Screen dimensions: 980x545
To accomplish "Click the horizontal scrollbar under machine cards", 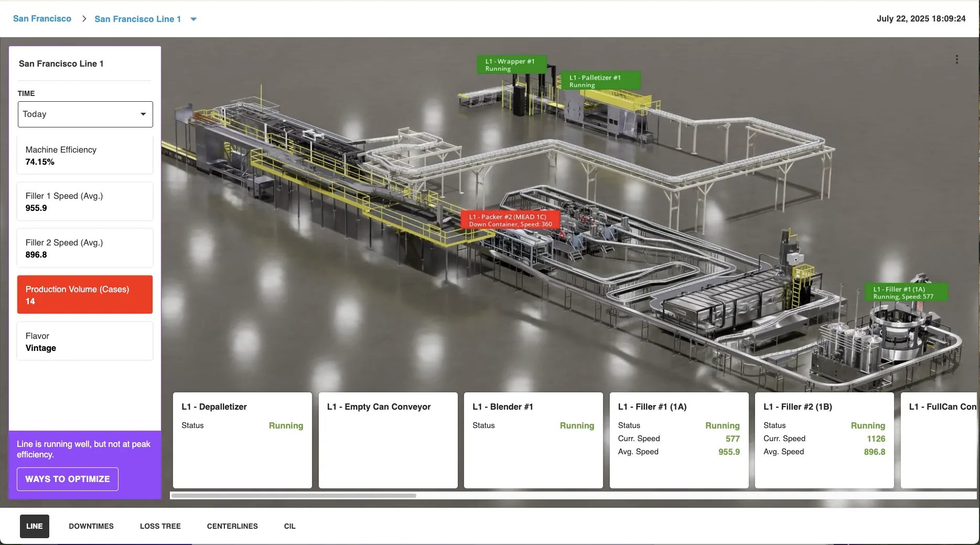I will (x=294, y=495).
